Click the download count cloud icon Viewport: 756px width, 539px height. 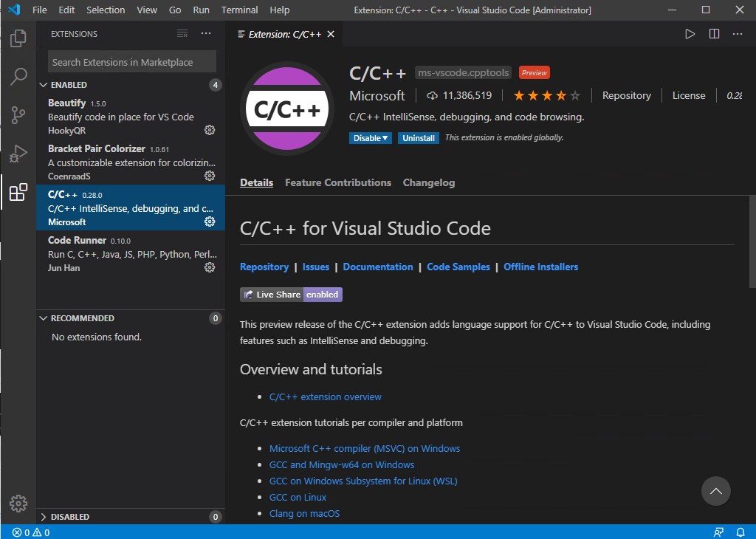pos(432,95)
